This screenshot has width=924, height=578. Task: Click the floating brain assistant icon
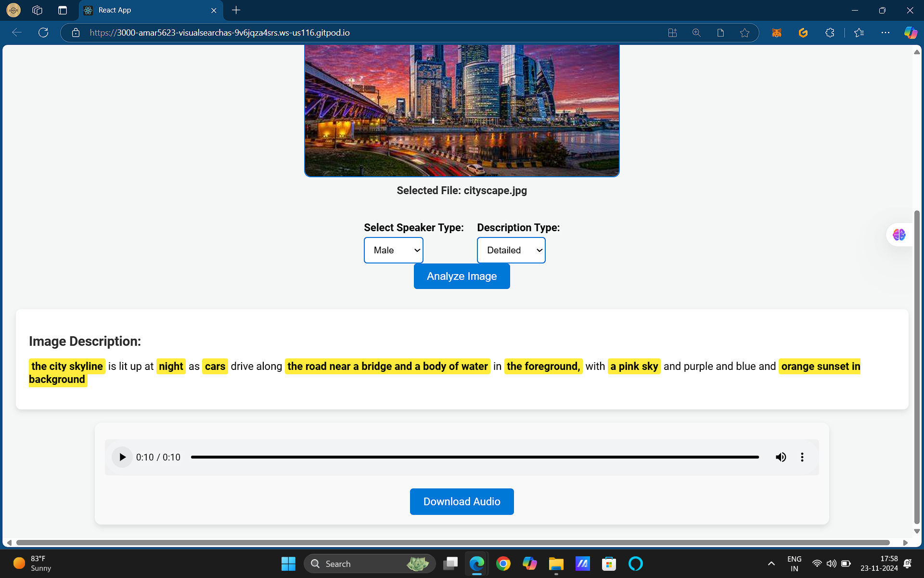[x=899, y=235]
